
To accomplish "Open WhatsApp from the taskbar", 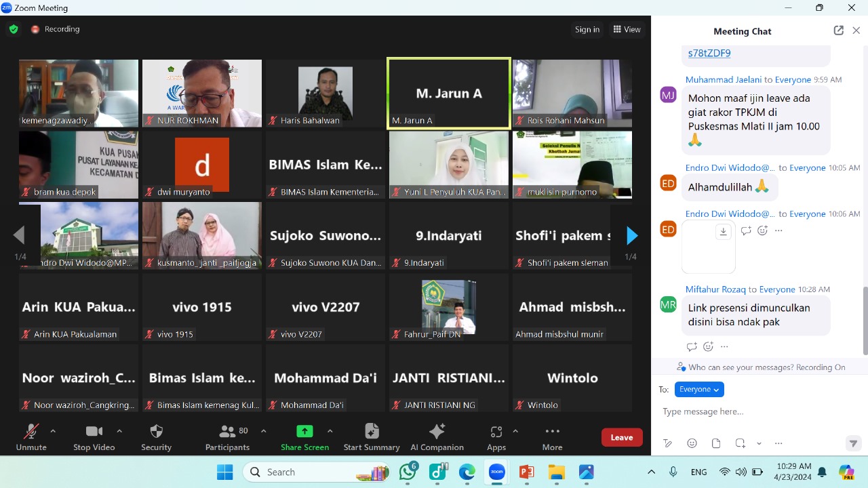I will tap(408, 472).
